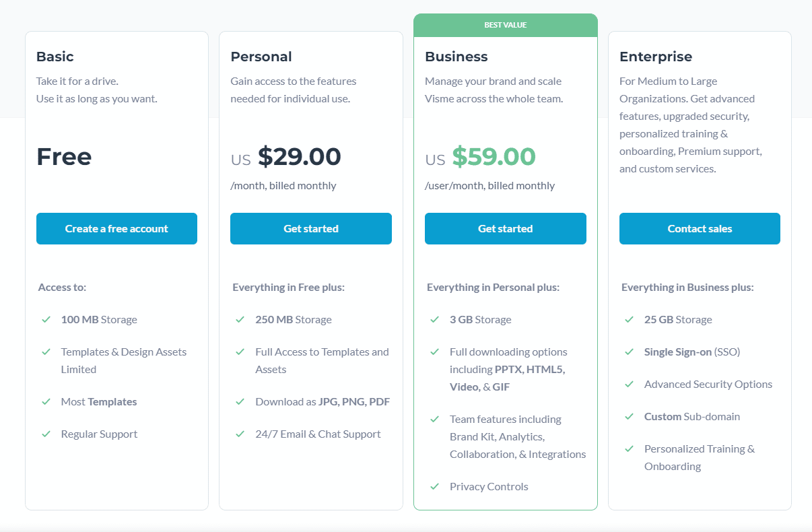
Task: Click the checkmark next to Privacy Controls
Action: 434,486
